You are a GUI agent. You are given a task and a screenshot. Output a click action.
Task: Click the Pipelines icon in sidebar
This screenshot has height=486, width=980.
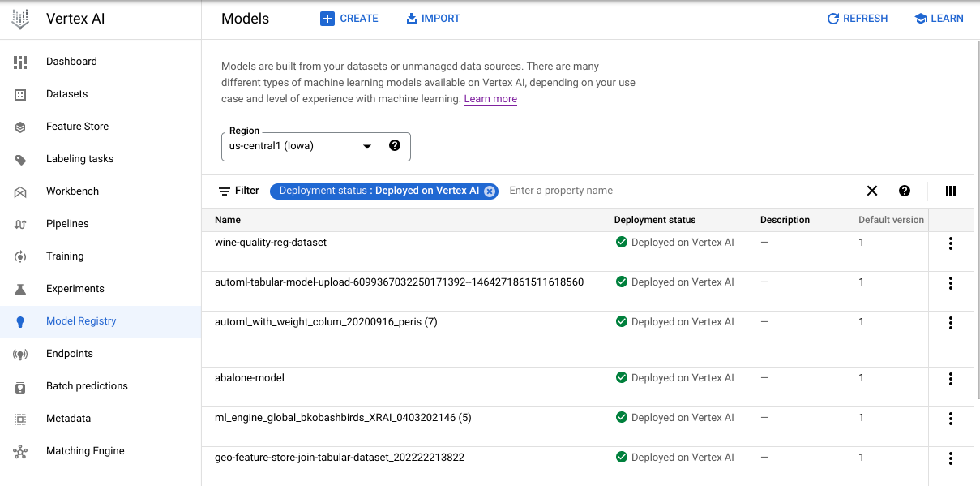pyautogui.click(x=20, y=224)
